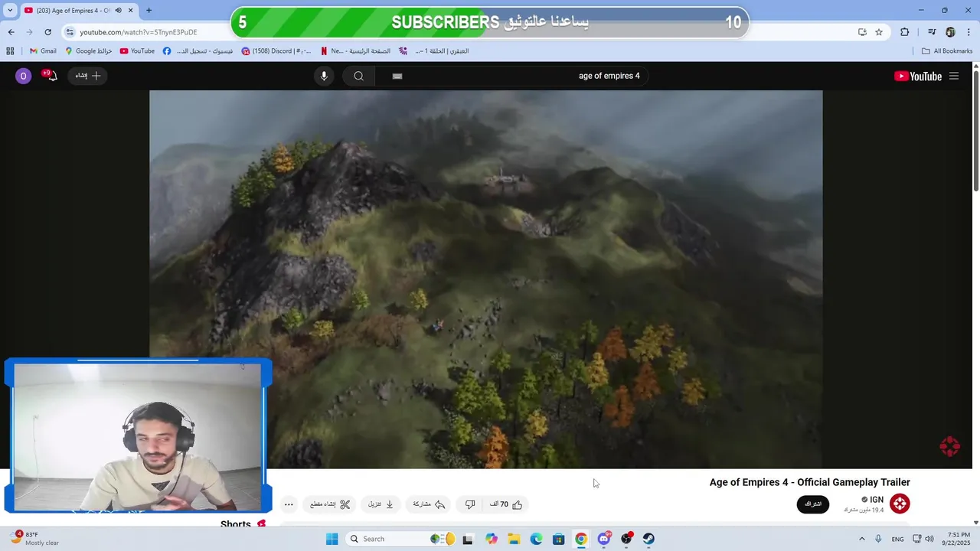Open the more actions three-dot menu
The image size is (980, 551).
289,504
